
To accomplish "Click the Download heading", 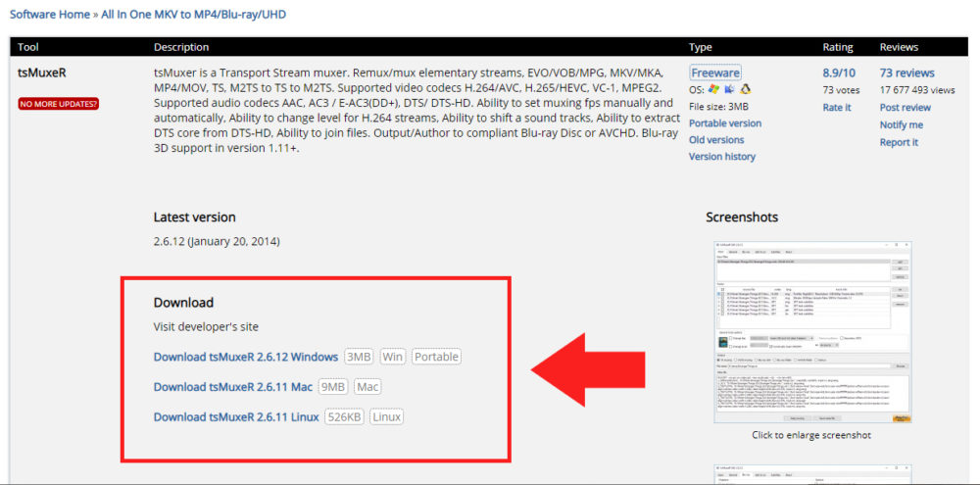I will [x=184, y=303].
